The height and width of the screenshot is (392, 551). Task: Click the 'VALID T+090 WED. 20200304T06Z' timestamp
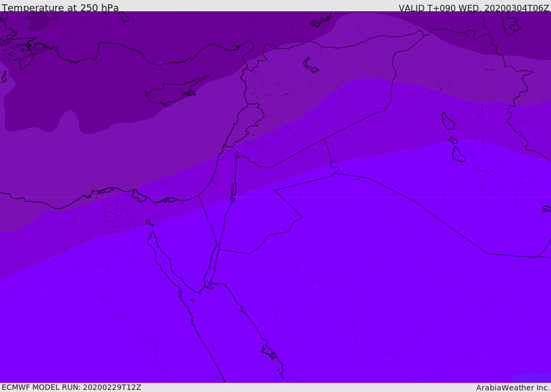pyautogui.click(x=474, y=8)
